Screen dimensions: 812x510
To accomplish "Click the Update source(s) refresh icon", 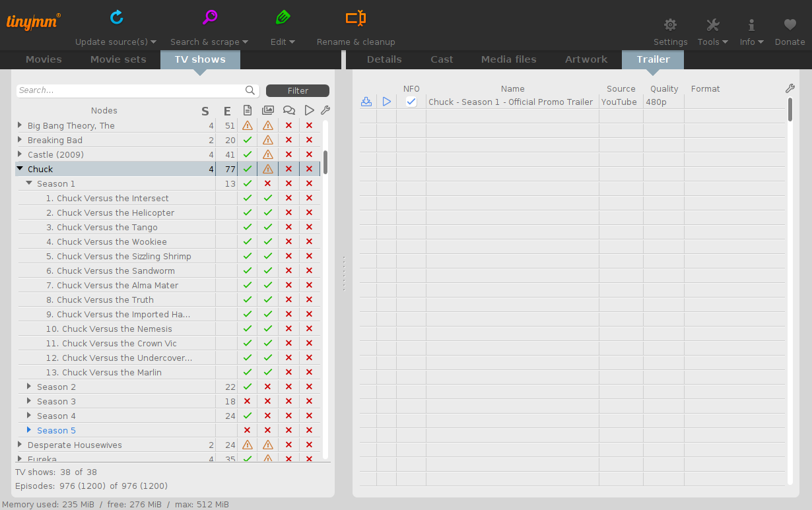I will [117, 18].
